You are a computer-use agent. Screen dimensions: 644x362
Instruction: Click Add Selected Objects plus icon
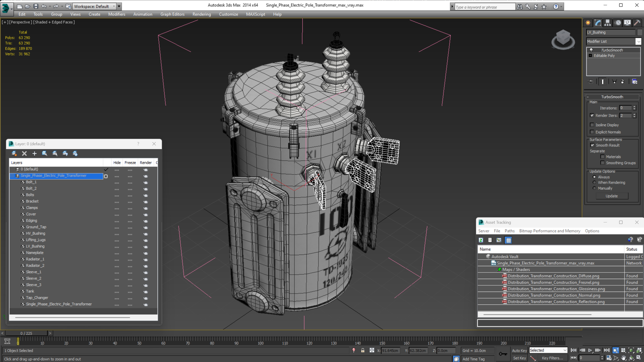tap(35, 153)
